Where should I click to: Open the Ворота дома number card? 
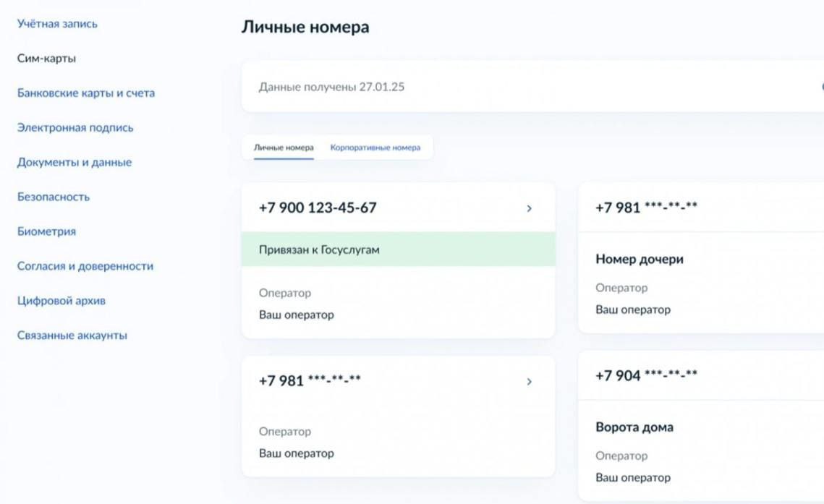click(634, 427)
